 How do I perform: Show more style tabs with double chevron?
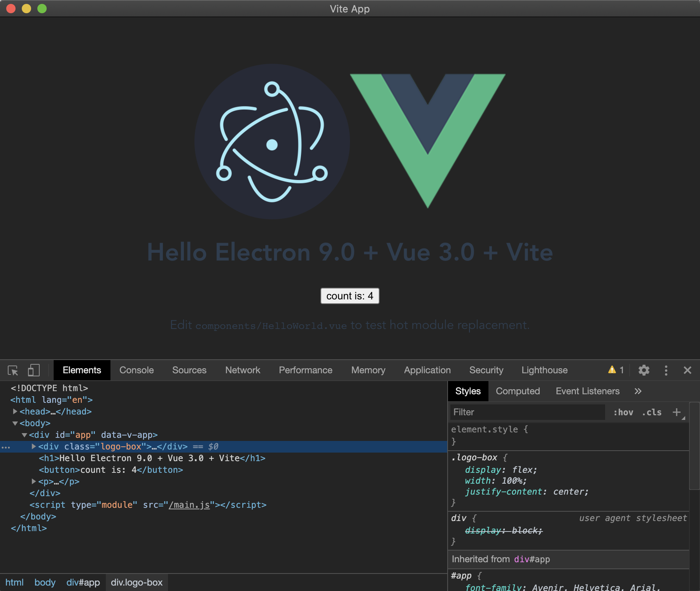point(638,391)
